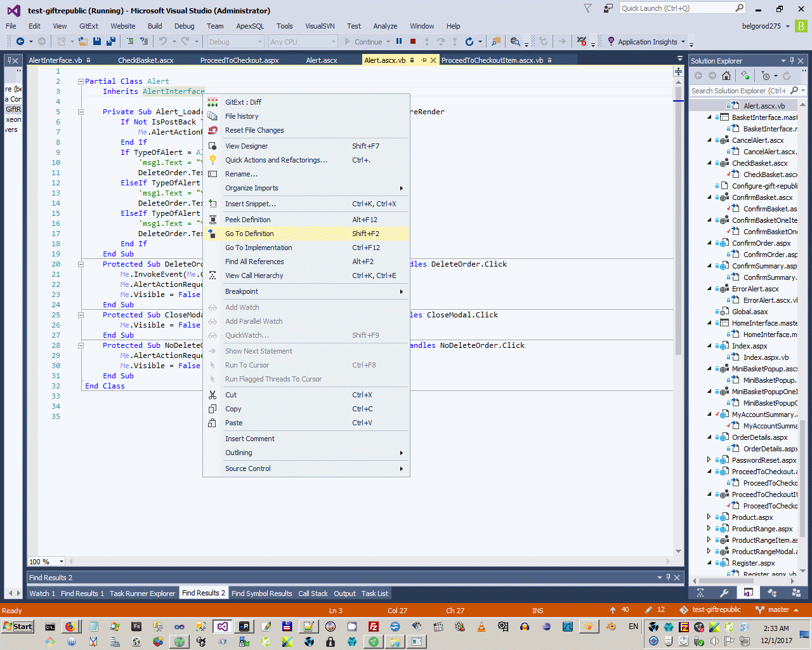Click the Application Insights button
Viewport: 812px width, 650px height.
point(647,42)
